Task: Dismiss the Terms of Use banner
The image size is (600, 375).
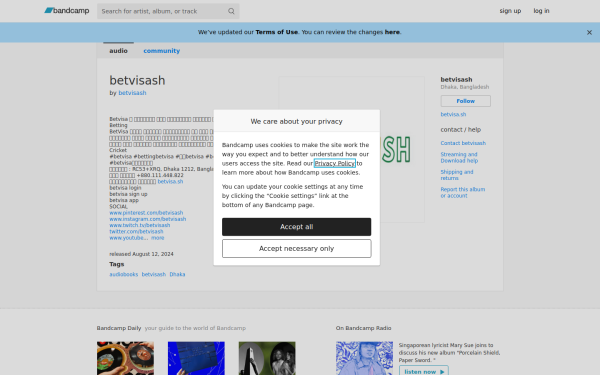Action: (x=589, y=33)
